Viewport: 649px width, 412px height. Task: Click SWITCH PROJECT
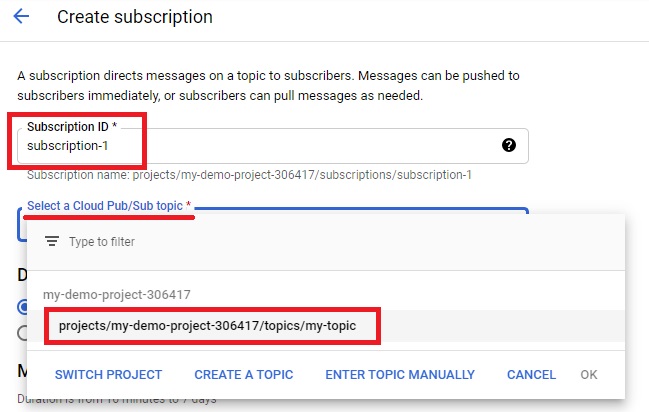coord(108,375)
